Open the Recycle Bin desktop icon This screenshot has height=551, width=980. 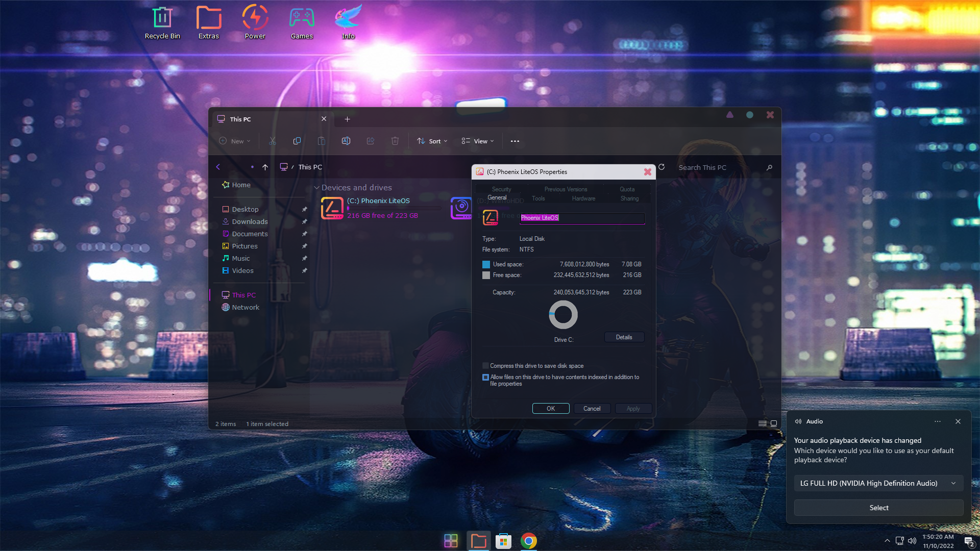(x=162, y=22)
